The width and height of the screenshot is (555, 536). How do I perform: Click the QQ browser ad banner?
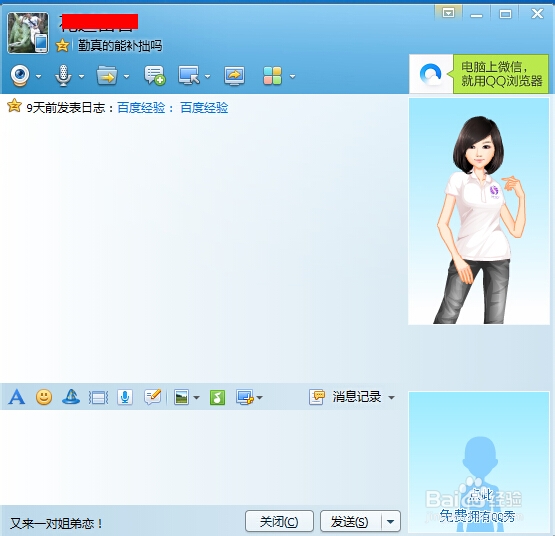click(479, 74)
